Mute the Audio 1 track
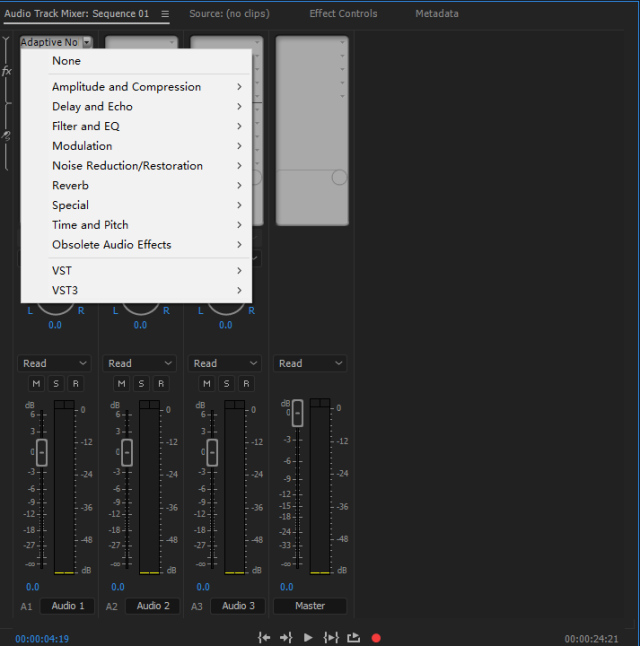The image size is (640, 646). pyautogui.click(x=36, y=384)
